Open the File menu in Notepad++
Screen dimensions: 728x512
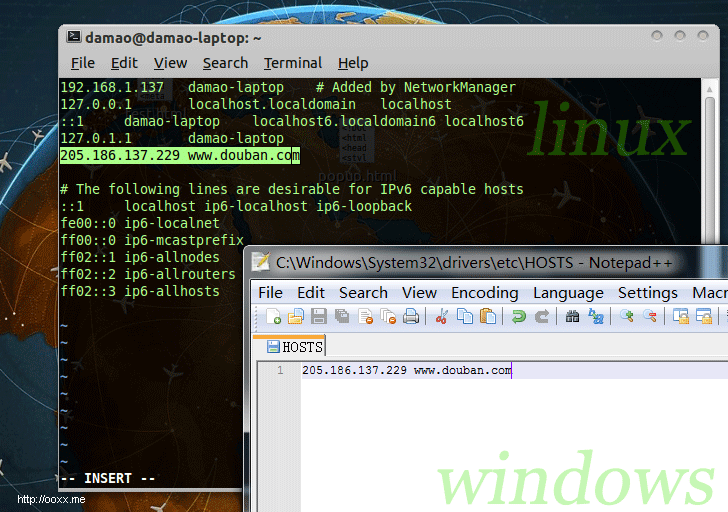click(x=270, y=292)
